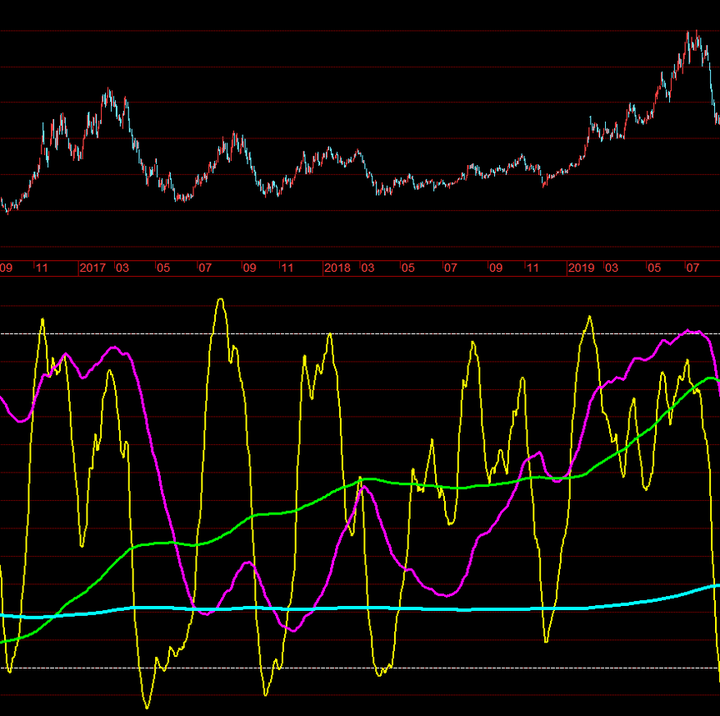Click the 2019 year label on time axis
The height and width of the screenshot is (716, 720).
(x=581, y=268)
